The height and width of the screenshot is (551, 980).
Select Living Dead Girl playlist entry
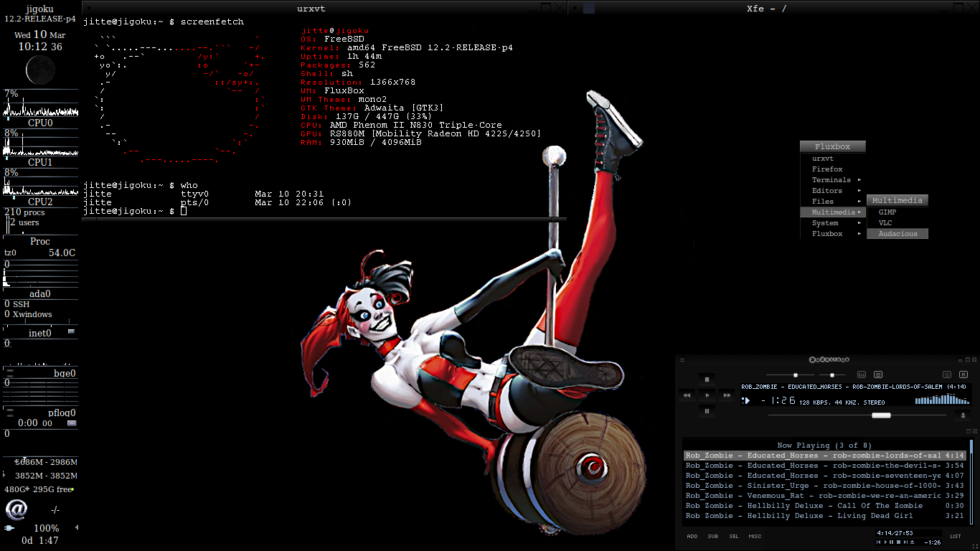click(x=825, y=516)
